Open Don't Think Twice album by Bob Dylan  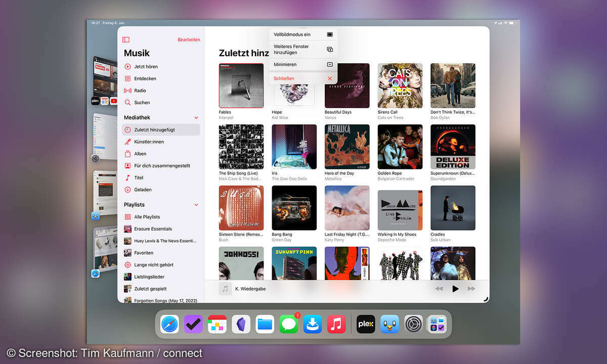click(x=453, y=85)
